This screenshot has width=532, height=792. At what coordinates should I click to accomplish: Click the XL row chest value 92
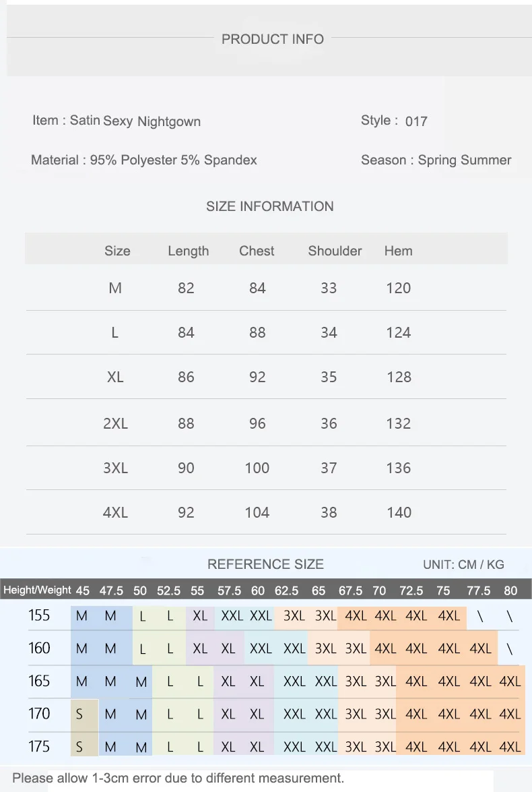point(257,377)
